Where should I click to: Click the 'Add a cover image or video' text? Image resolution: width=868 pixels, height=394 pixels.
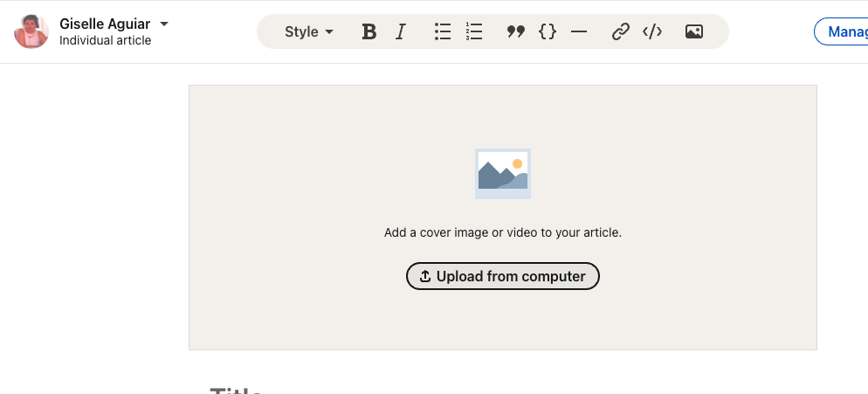point(502,232)
